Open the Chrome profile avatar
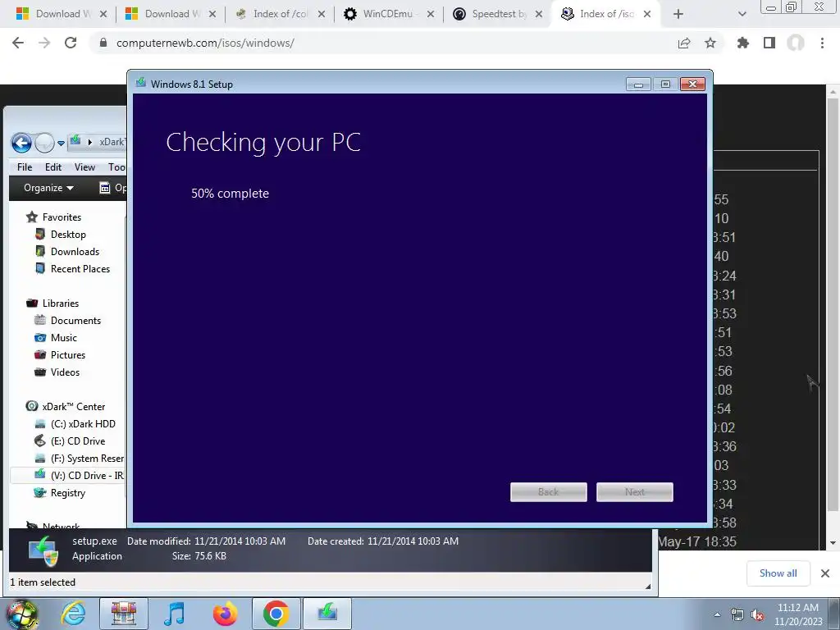 coord(796,43)
